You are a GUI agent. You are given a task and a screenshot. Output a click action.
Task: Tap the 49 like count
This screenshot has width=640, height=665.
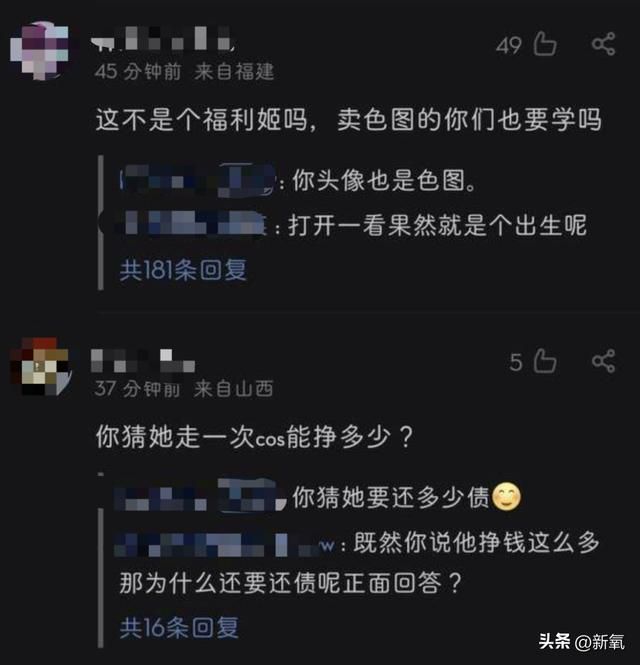pos(509,45)
